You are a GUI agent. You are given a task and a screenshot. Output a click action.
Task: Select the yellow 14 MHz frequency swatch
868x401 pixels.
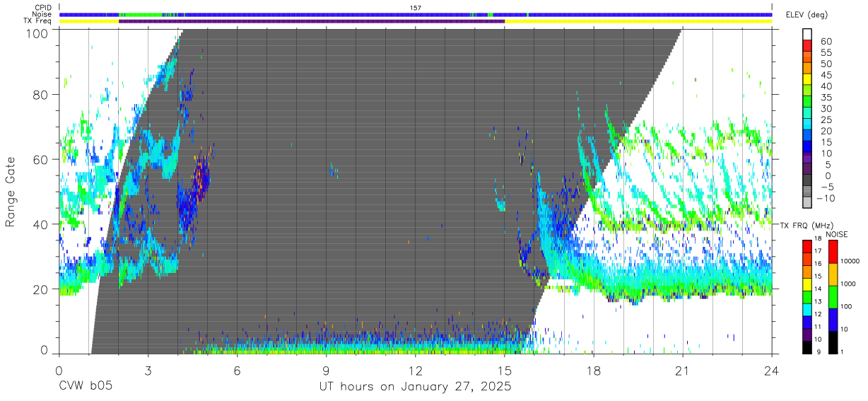pyautogui.click(x=808, y=285)
